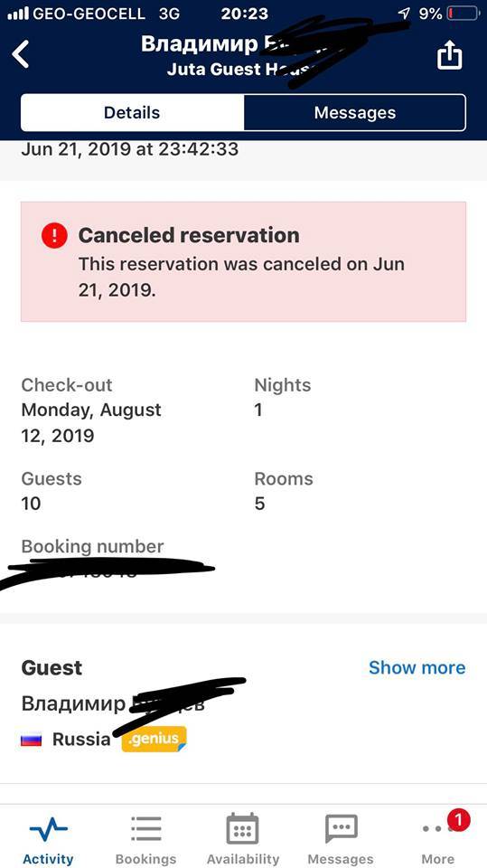The height and width of the screenshot is (868, 487).
Task: Switch to the Messages tab at top
Action: (x=355, y=113)
